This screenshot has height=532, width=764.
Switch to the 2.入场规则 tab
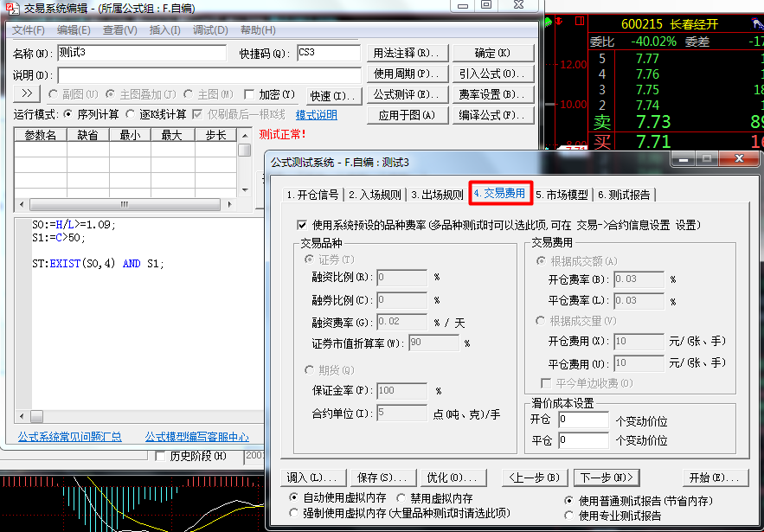[375, 195]
